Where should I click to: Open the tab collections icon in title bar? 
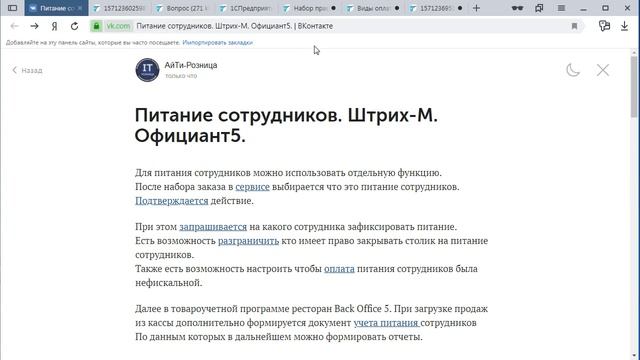pos(539,8)
